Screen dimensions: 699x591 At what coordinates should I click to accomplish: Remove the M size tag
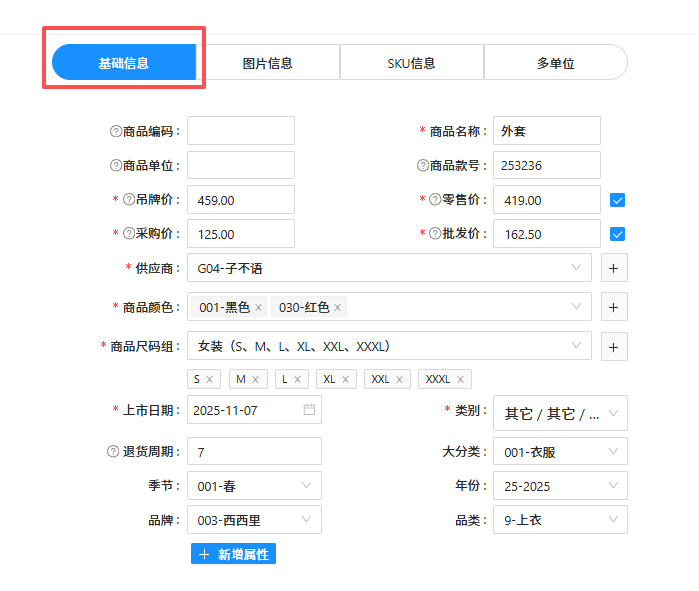[x=255, y=379]
